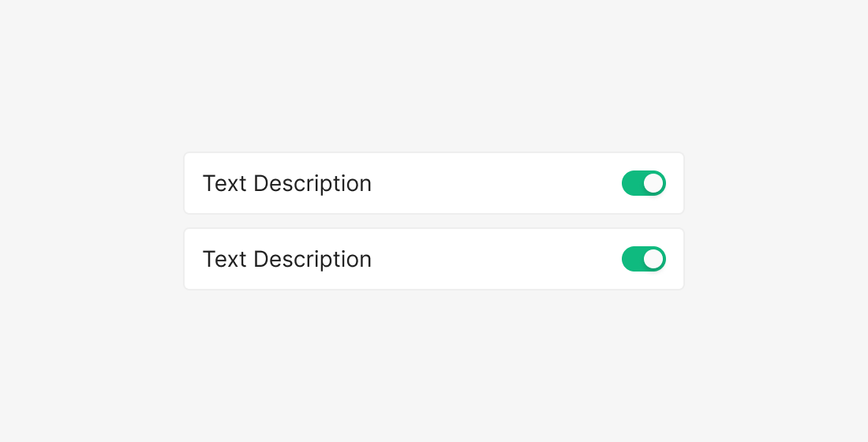868x442 pixels.
Task: Click empty space between second label and its toggle
Action: coord(497,259)
